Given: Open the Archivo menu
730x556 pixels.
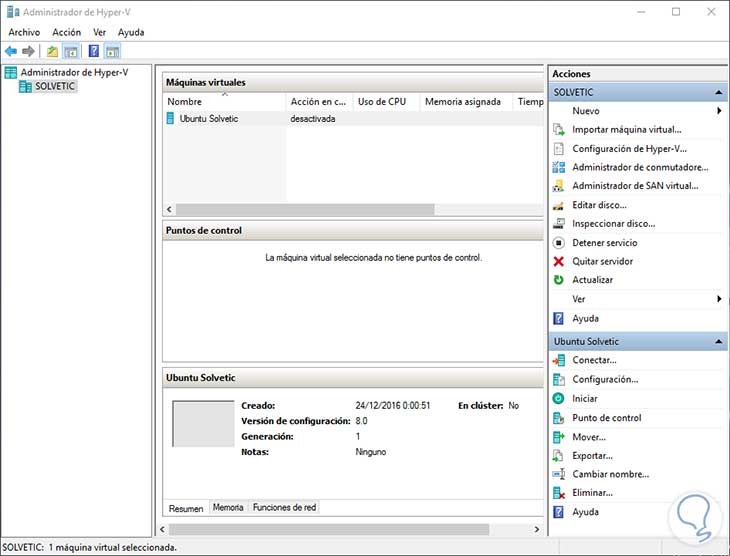Looking at the screenshot, I should (24, 32).
